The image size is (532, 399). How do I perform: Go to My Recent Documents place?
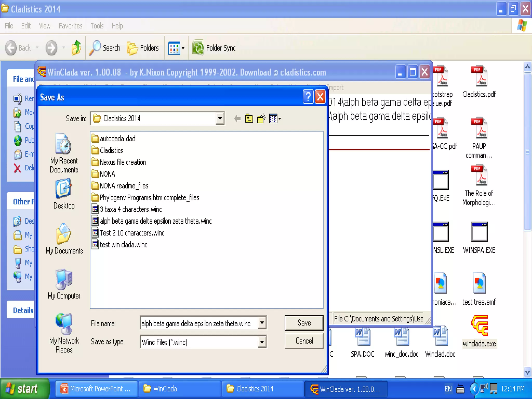(64, 153)
